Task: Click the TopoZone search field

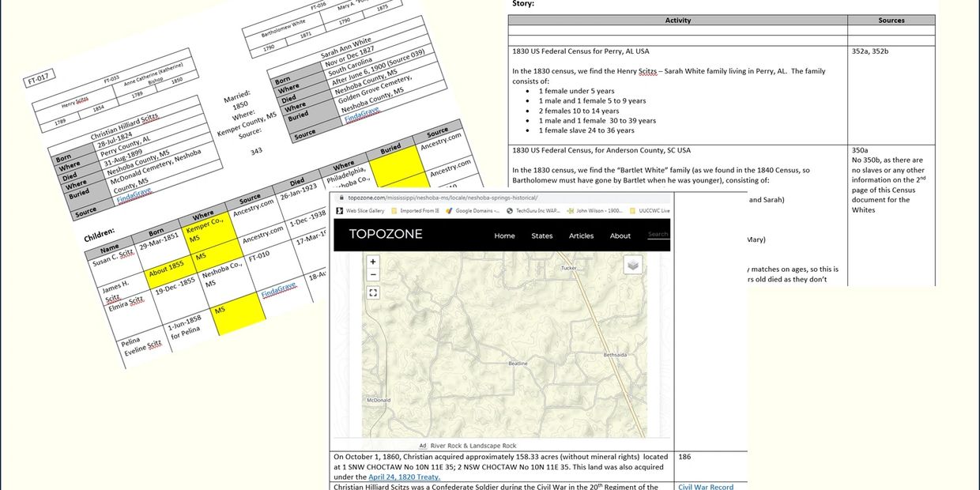Action: [658, 235]
